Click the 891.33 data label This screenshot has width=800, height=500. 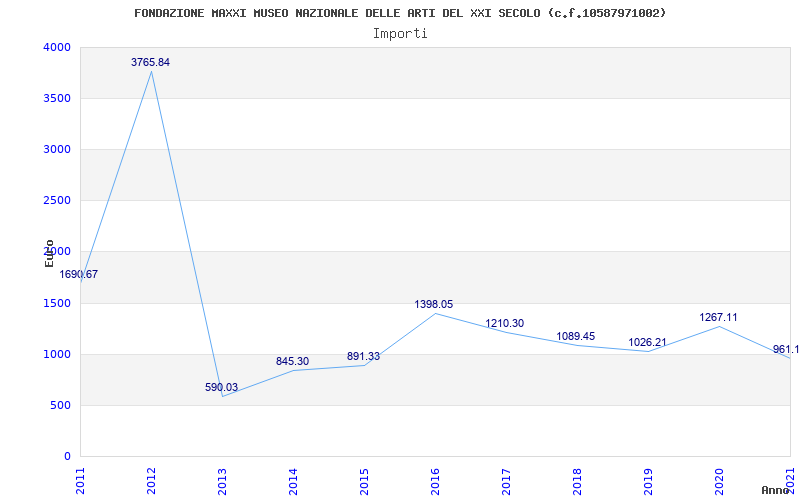pyautogui.click(x=363, y=356)
